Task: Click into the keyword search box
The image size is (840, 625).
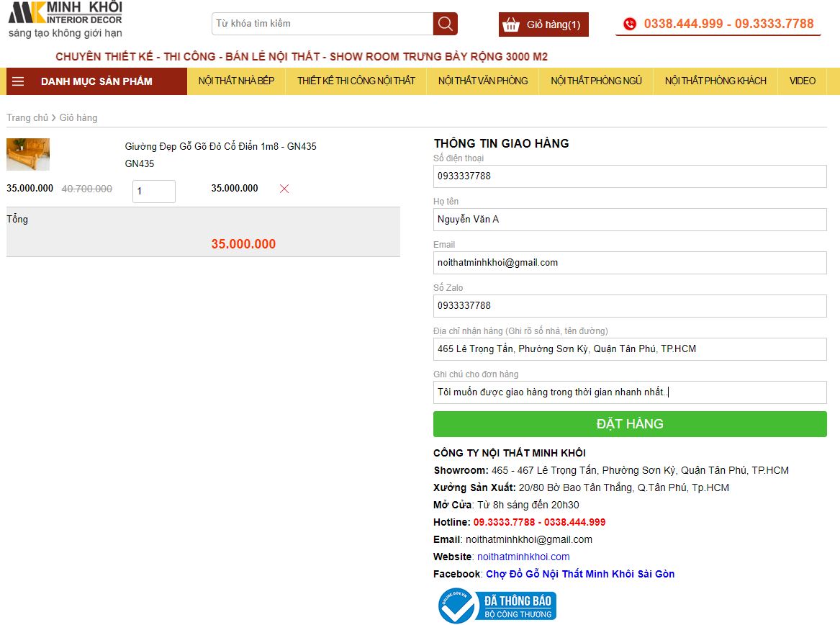Action: click(322, 24)
